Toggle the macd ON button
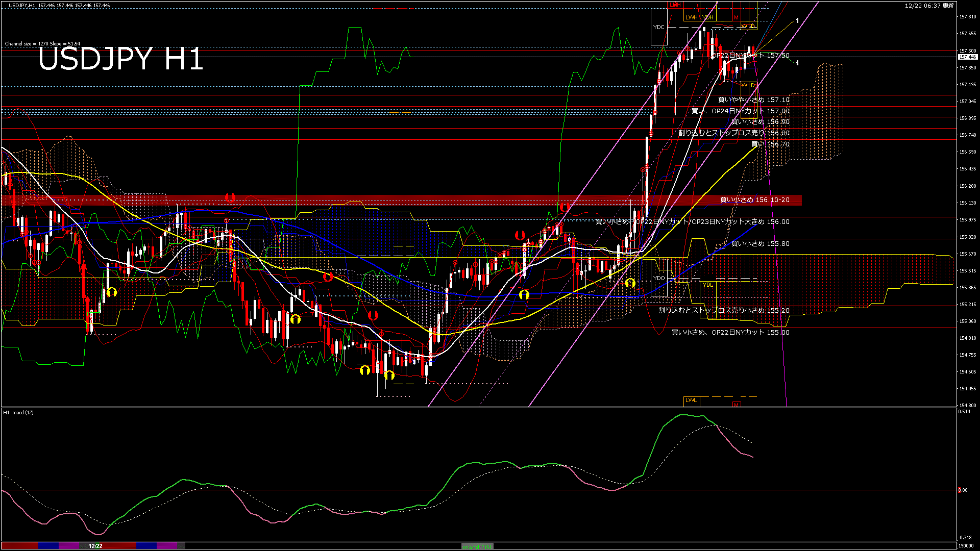This screenshot has height=551, width=980. tap(477, 546)
